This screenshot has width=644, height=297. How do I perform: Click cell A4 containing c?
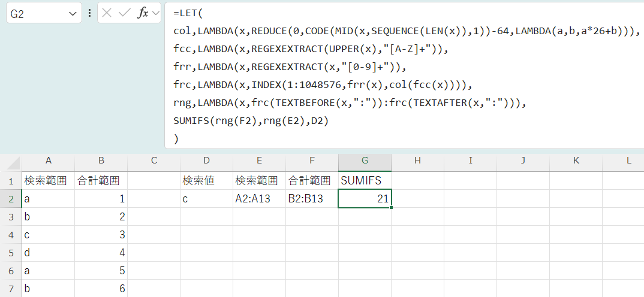[x=49, y=235]
